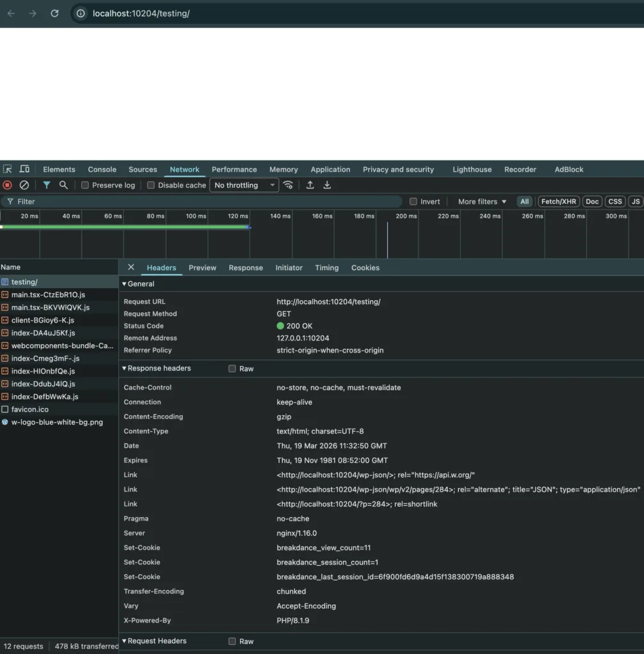
Task: Click the inspect element picker icon
Action: (9, 169)
